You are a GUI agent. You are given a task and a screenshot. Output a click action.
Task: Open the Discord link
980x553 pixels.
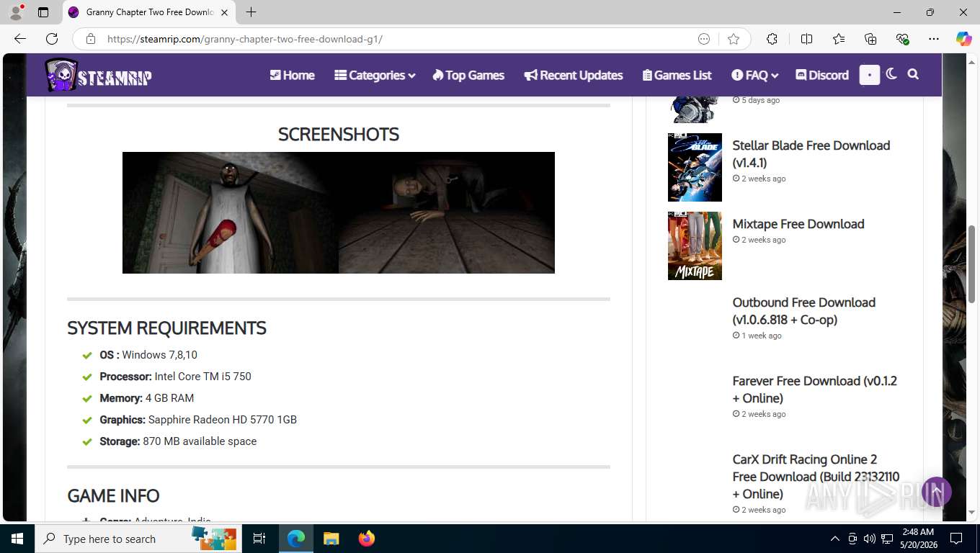[822, 75]
